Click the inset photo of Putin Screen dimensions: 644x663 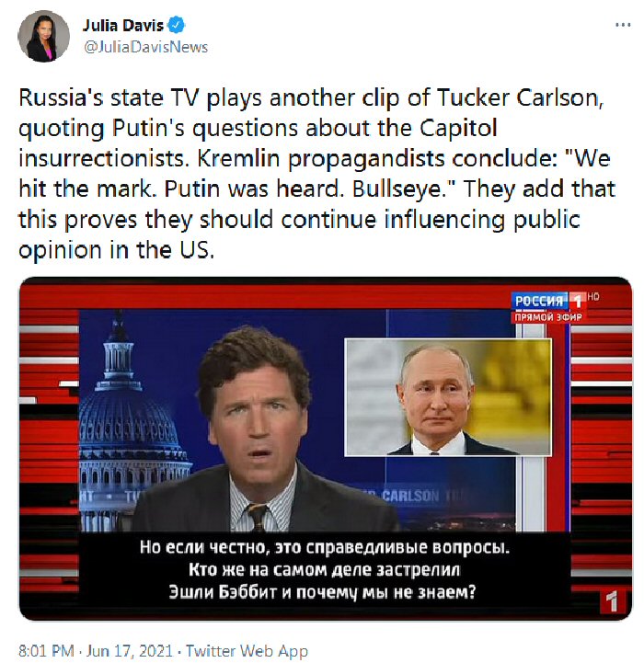pos(446,397)
